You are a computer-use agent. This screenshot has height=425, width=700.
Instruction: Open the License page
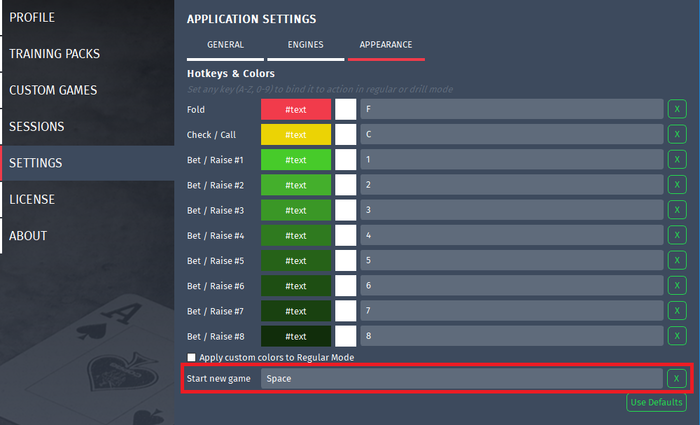coord(87,200)
